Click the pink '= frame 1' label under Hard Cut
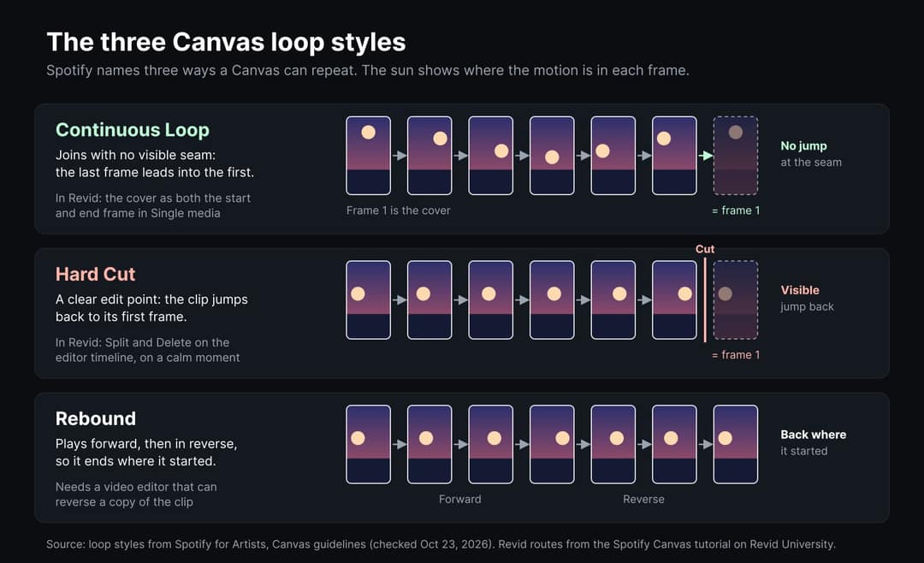This screenshot has width=924, height=563. [x=736, y=355]
